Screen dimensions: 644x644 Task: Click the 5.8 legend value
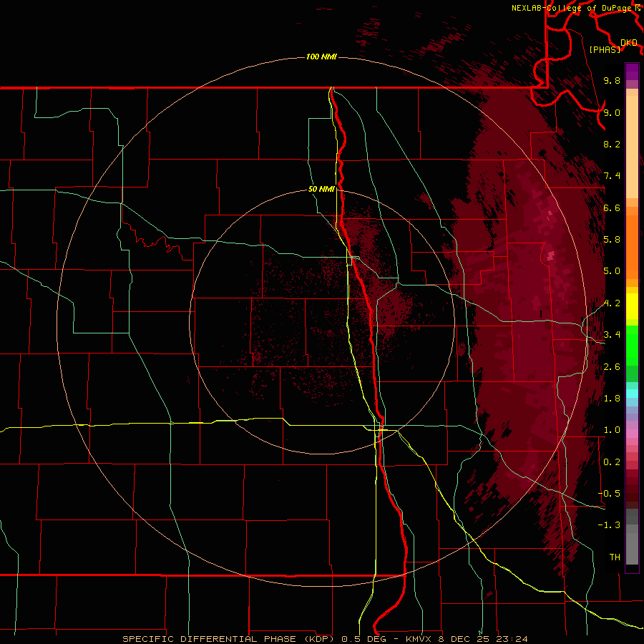point(612,240)
